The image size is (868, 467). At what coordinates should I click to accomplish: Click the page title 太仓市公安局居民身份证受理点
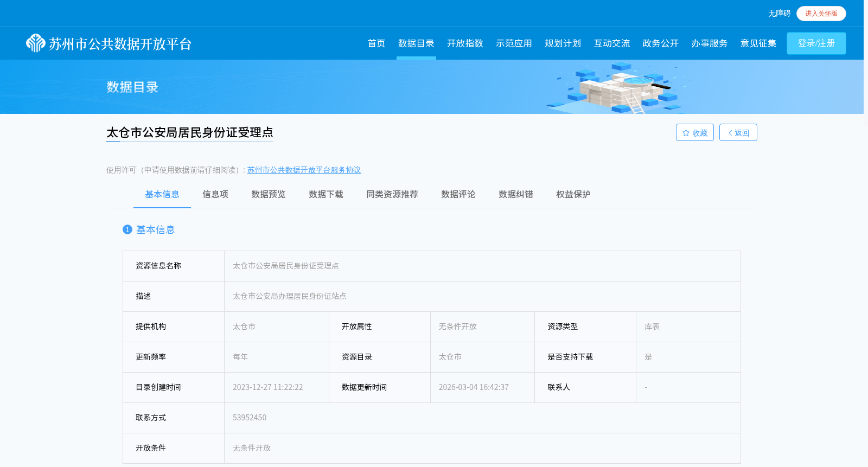pyautogui.click(x=190, y=132)
